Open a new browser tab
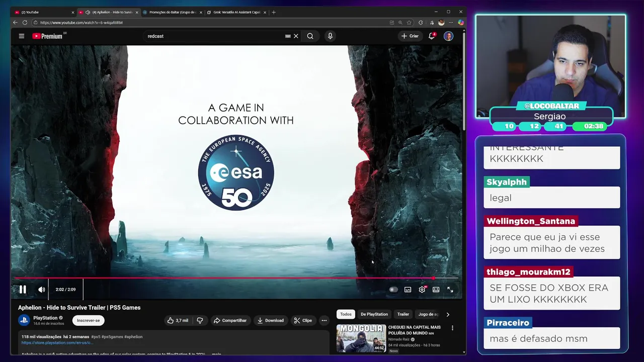The width and height of the screenshot is (644, 362). (x=274, y=12)
